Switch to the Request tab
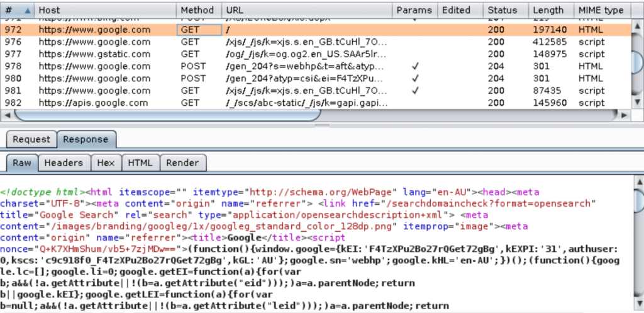The height and width of the screenshot is (313, 644). pos(31,140)
